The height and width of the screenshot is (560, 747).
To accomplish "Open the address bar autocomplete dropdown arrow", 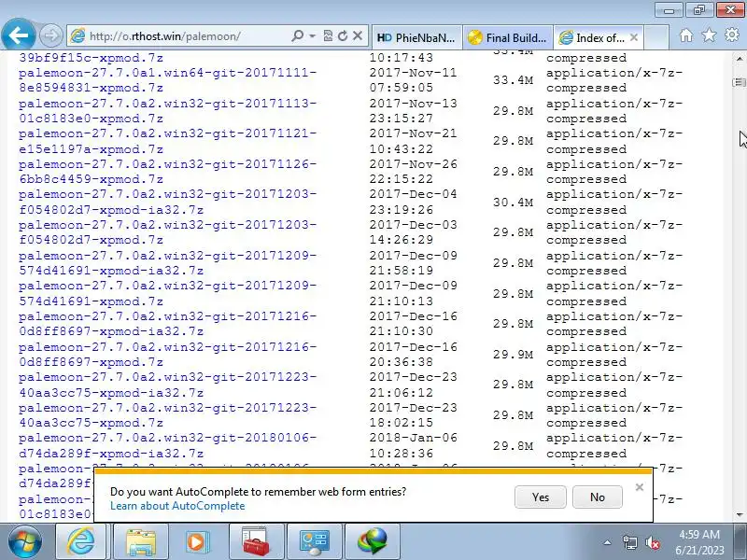I will [x=313, y=35].
